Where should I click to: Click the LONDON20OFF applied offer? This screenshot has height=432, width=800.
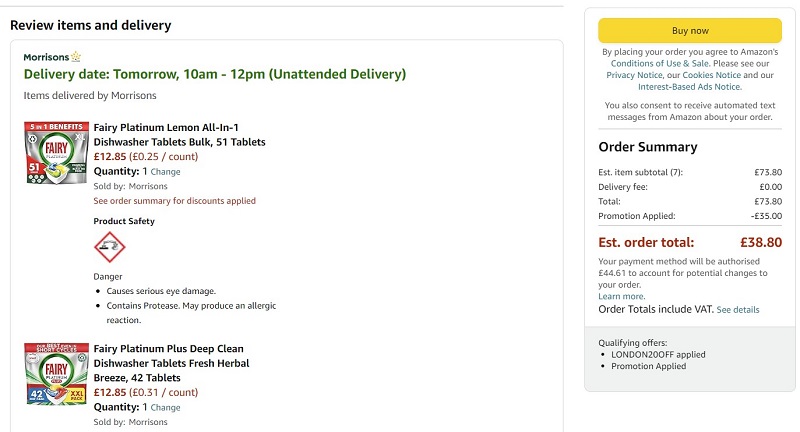(658, 354)
